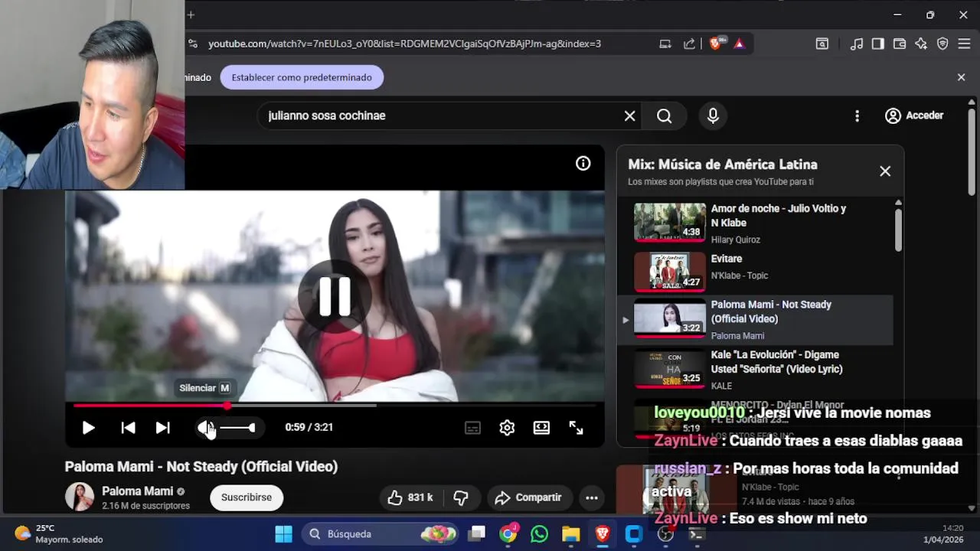Open the video info card icon
The image size is (980, 551).
pyautogui.click(x=583, y=163)
